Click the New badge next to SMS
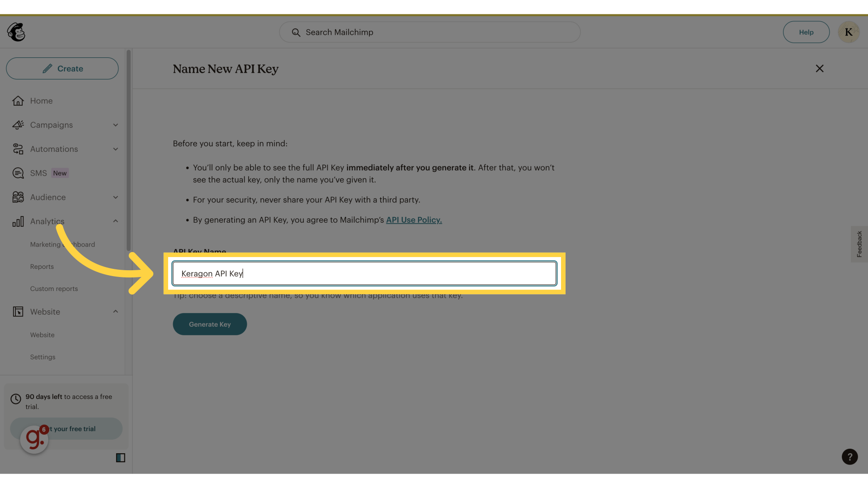 [60, 173]
